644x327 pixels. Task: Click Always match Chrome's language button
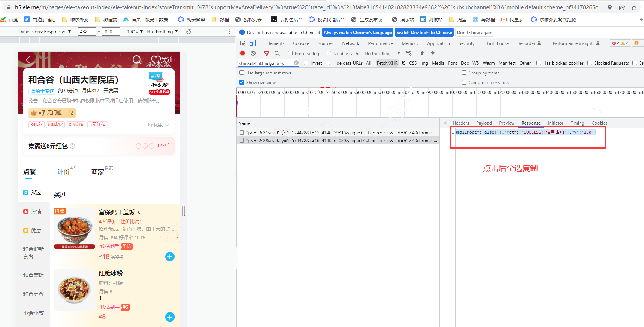coord(358,32)
